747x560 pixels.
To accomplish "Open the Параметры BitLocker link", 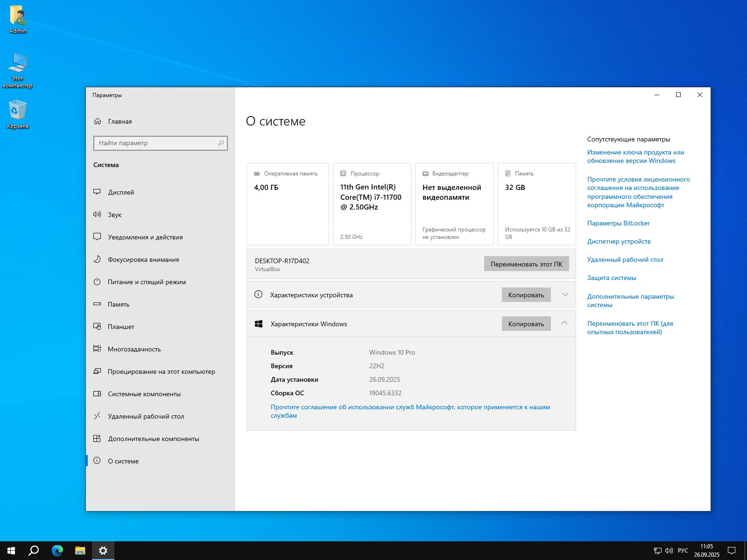I will (618, 223).
